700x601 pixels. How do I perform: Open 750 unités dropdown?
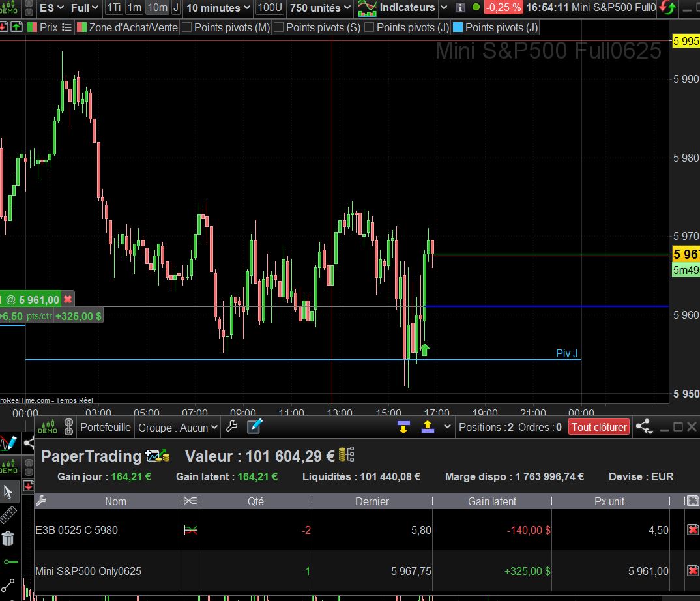pos(320,8)
